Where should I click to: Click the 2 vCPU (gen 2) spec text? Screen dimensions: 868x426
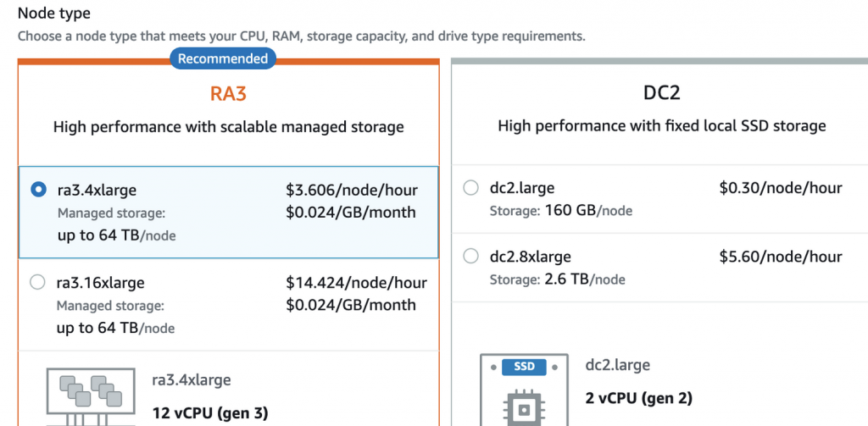pos(639,398)
